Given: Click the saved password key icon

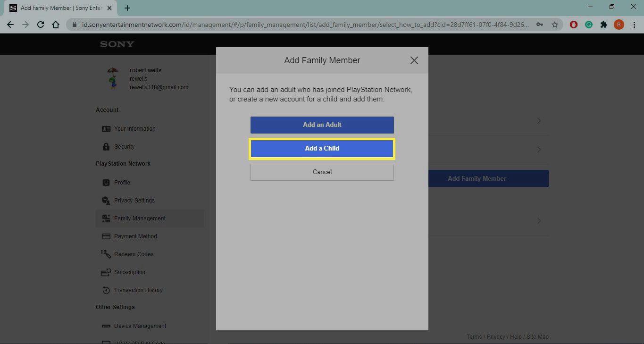Looking at the screenshot, I should [x=540, y=25].
